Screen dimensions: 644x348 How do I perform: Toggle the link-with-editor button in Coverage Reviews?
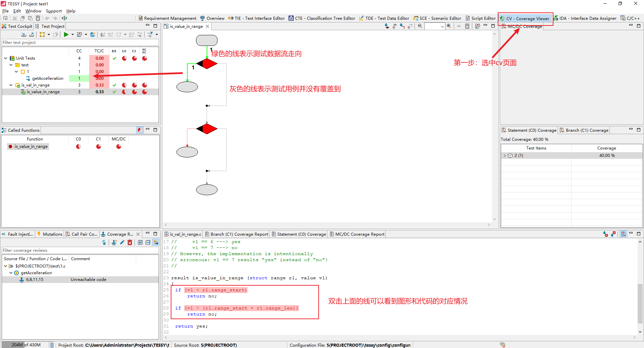(x=156, y=242)
